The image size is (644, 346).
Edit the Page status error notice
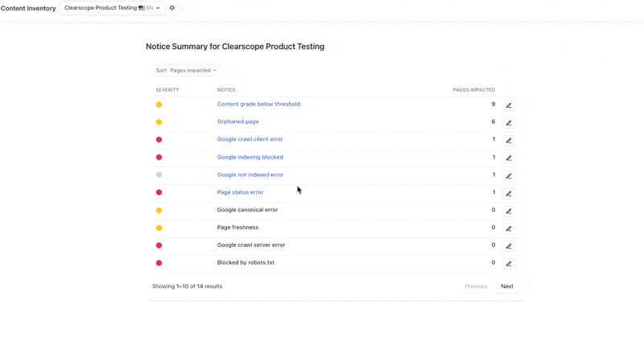pyautogui.click(x=509, y=193)
